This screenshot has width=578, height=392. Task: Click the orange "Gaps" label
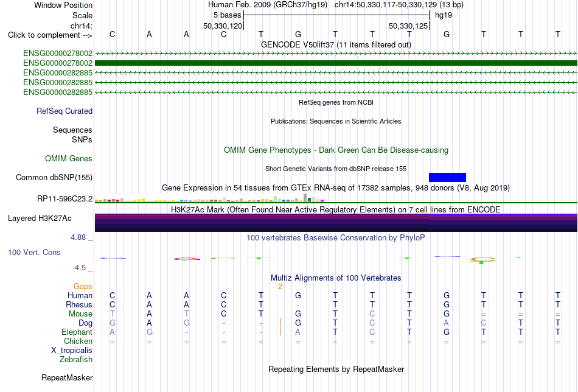click(x=83, y=287)
